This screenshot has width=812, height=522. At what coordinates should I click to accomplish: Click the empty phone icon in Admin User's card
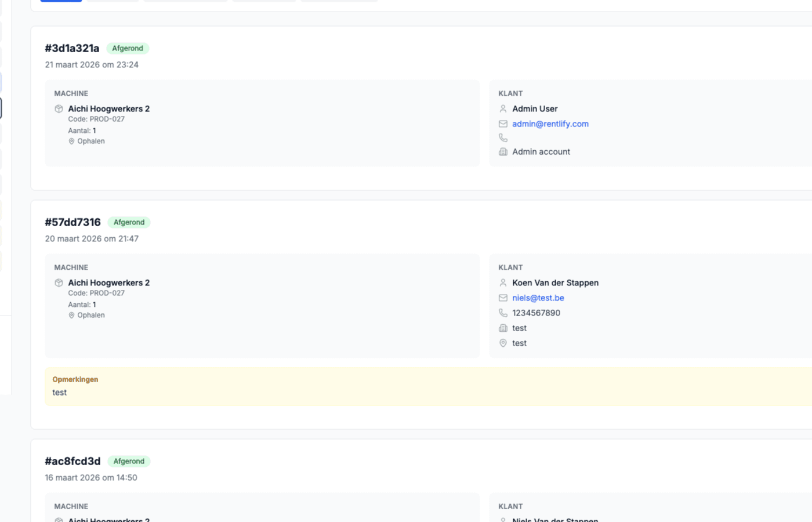pos(503,138)
